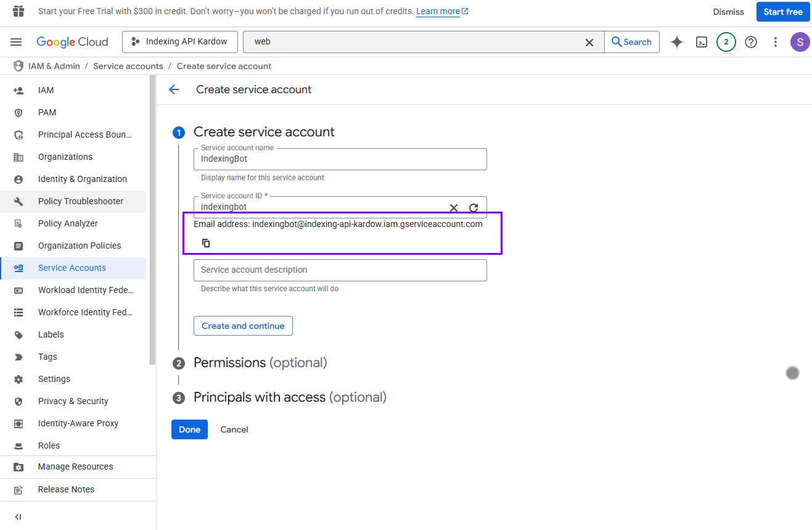Open the main navigation hamburger menu
Screen dimensions: 812x530
(x=16, y=42)
